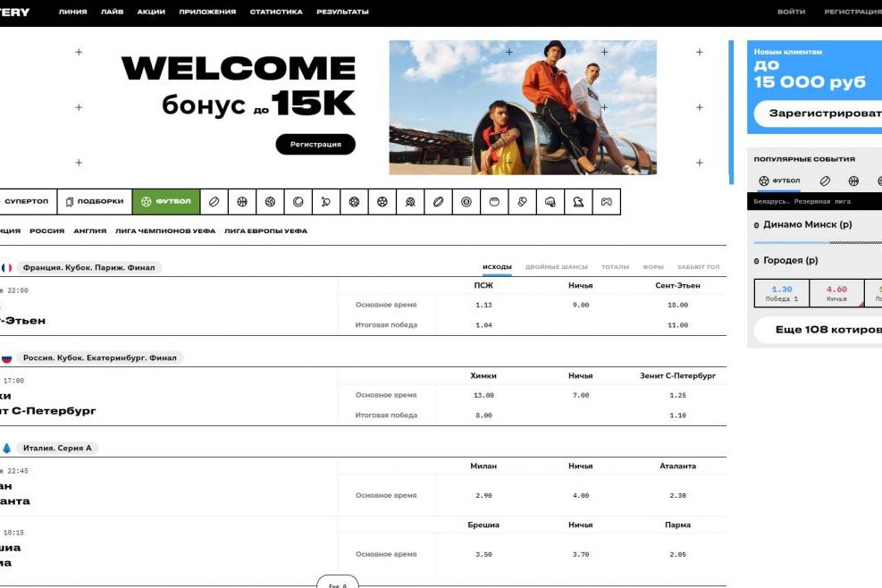Open the rugby ball sport icon
The height and width of the screenshot is (588, 882).
coord(437,201)
